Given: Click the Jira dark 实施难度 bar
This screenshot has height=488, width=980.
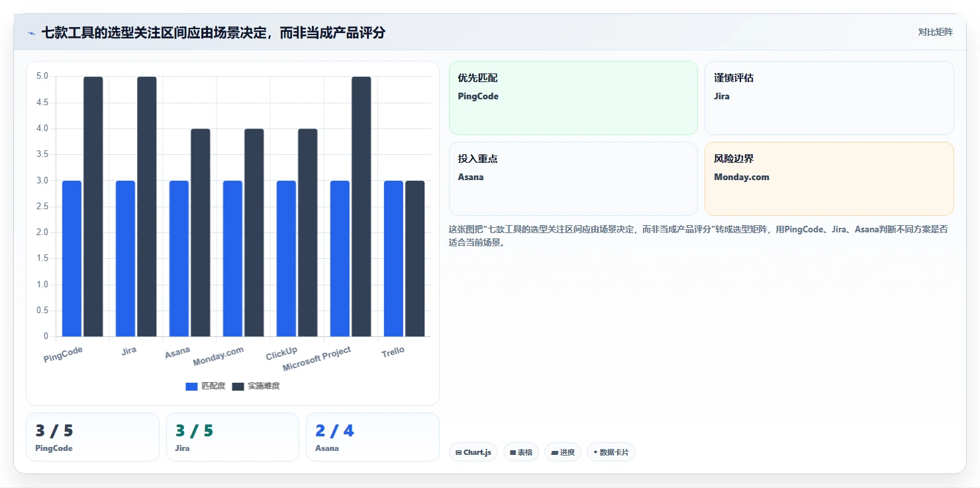Looking at the screenshot, I should (x=147, y=207).
